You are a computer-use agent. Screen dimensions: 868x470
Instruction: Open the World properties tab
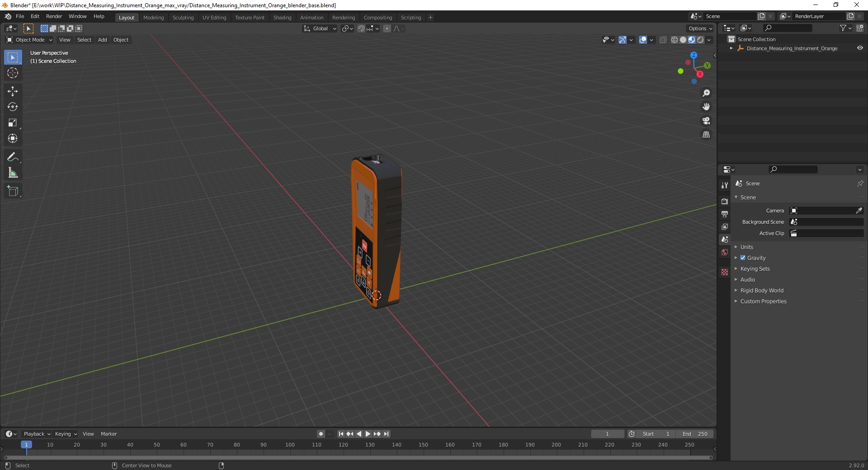(725, 252)
